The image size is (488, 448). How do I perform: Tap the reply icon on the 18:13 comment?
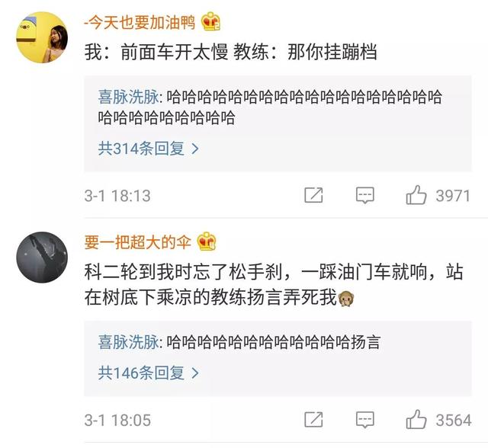tap(365, 196)
